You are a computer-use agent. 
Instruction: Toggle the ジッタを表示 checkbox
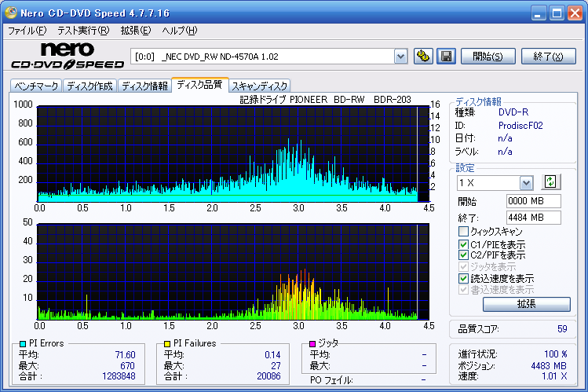click(463, 267)
